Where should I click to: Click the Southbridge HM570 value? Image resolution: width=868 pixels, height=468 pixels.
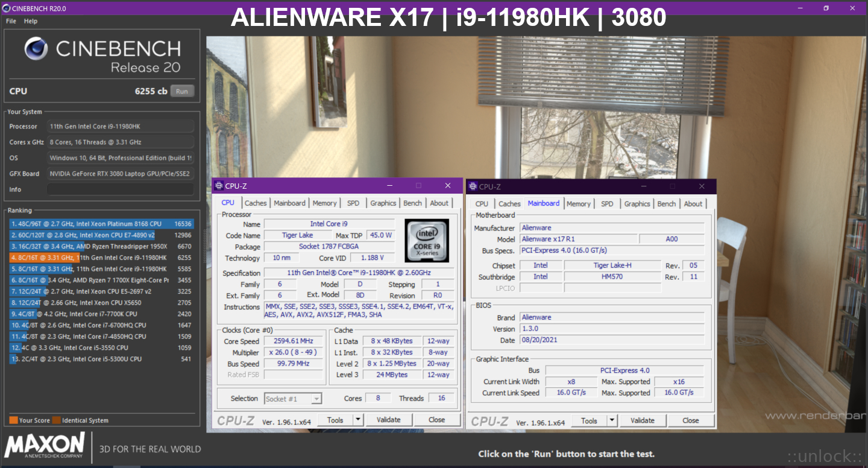612,277
